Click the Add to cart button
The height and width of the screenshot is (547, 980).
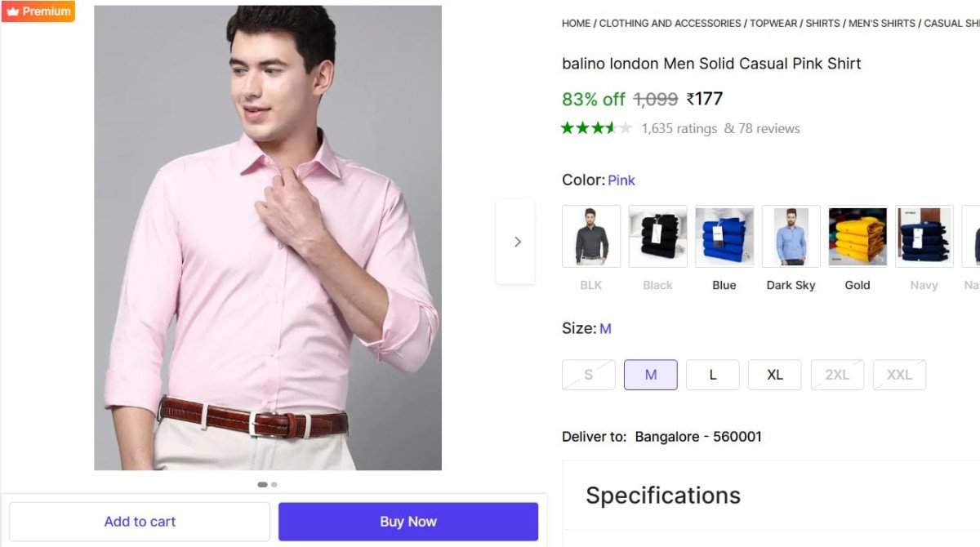[140, 522]
